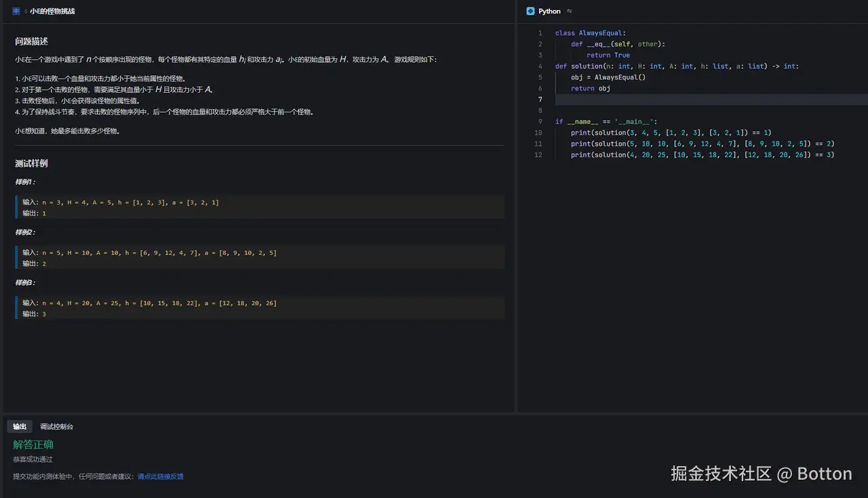This screenshot has height=498, width=868.
Task: Open the 调试控制台 tab
Action: (x=56, y=426)
